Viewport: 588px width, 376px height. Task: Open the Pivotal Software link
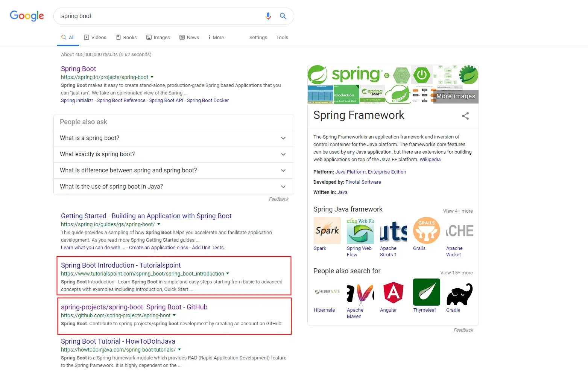click(363, 182)
